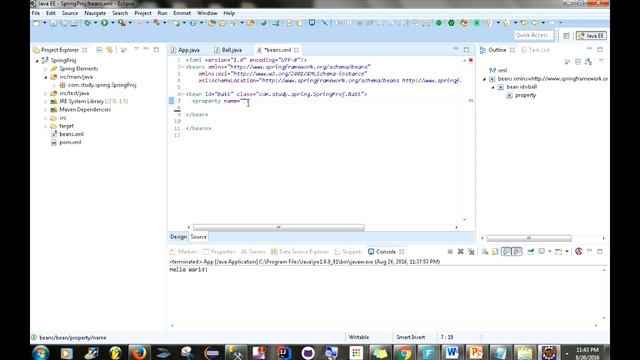Open the File menu
Image resolution: width=640 pixels, height=360 pixels.
[36, 13]
